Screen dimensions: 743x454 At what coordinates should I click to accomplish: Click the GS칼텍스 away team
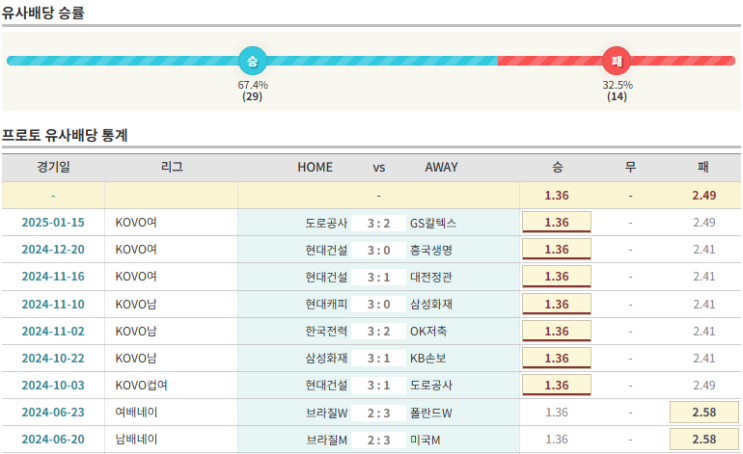(433, 223)
